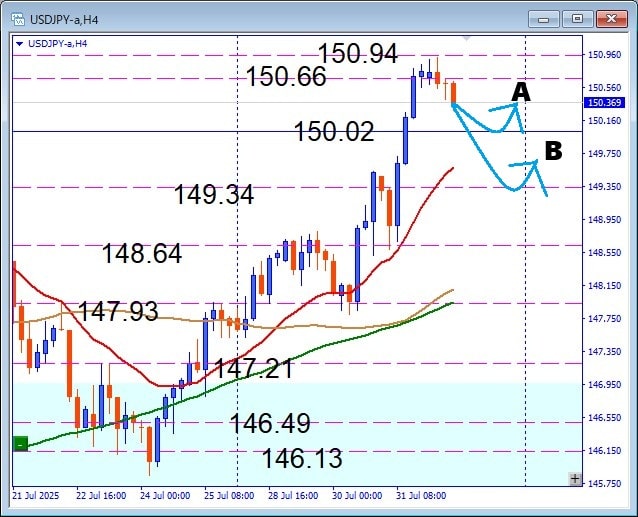The width and height of the screenshot is (638, 517).
Task: Click the 149.750 price scale value
Action: coord(605,154)
